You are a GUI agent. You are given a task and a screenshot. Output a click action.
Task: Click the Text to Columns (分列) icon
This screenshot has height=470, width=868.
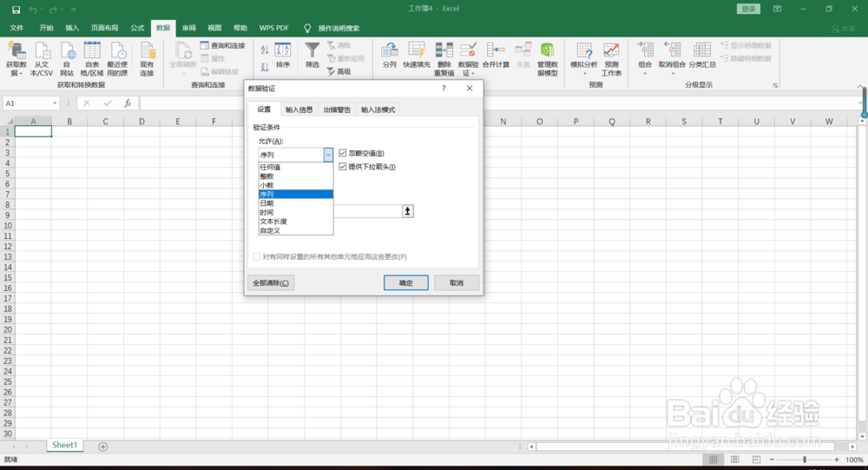[x=390, y=50]
